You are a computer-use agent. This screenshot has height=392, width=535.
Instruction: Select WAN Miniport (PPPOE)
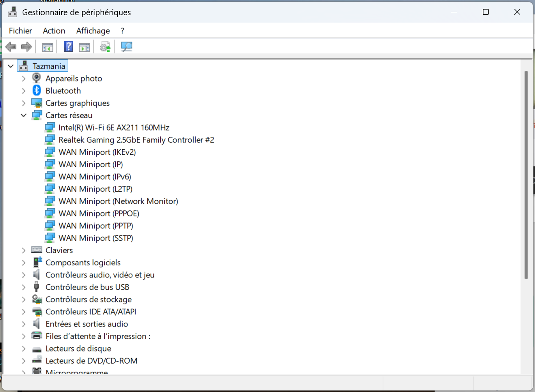tap(99, 213)
